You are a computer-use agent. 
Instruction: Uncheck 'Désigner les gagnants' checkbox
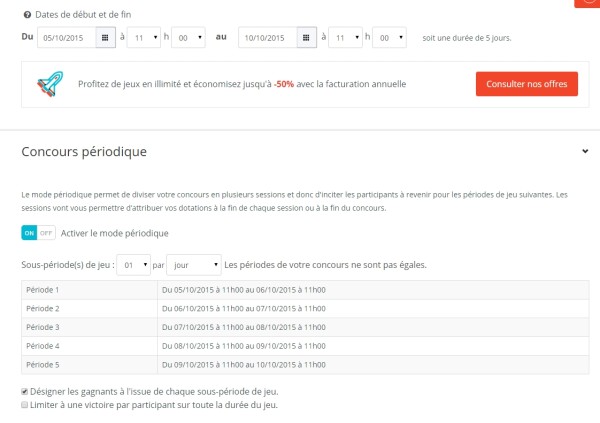click(x=25, y=391)
